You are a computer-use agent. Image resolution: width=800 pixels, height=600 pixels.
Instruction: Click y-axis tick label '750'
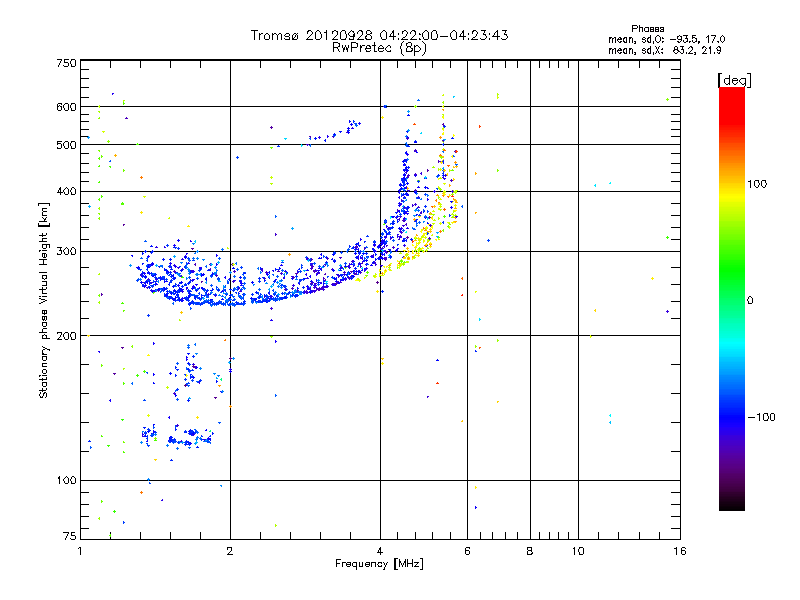(66, 63)
